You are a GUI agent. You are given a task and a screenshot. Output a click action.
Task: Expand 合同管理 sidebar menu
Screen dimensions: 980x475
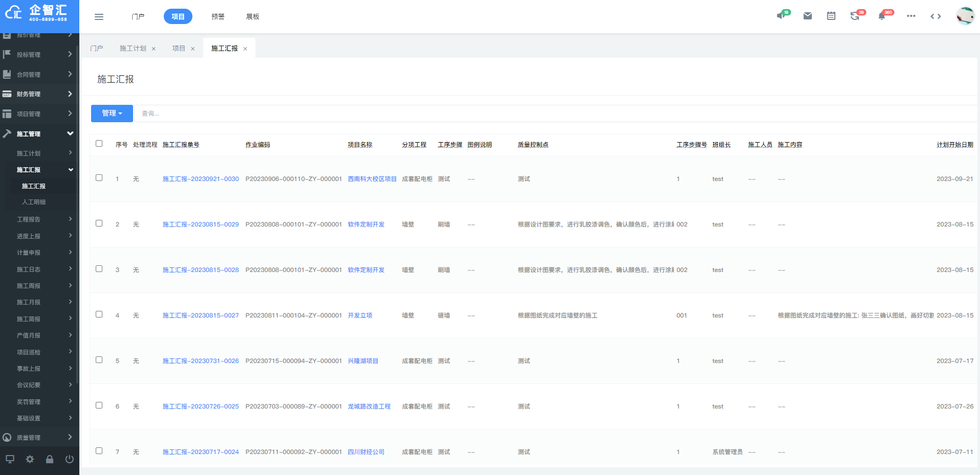click(x=39, y=74)
